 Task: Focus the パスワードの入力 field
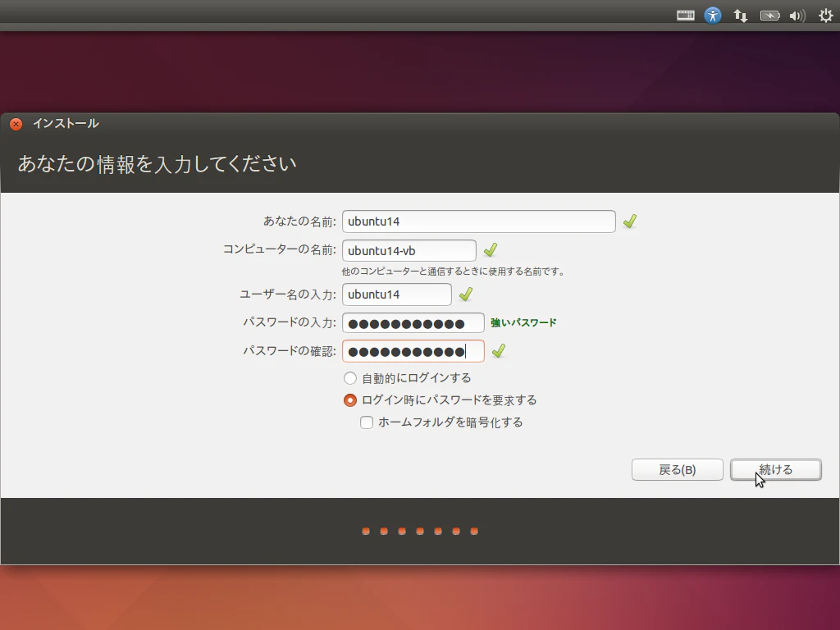point(413,323)
